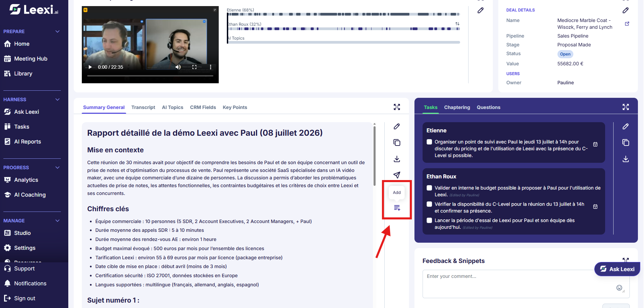Expand the summary panel to fullscreen
The height and width of the screenshot is (308, 644).
point(397,107)
